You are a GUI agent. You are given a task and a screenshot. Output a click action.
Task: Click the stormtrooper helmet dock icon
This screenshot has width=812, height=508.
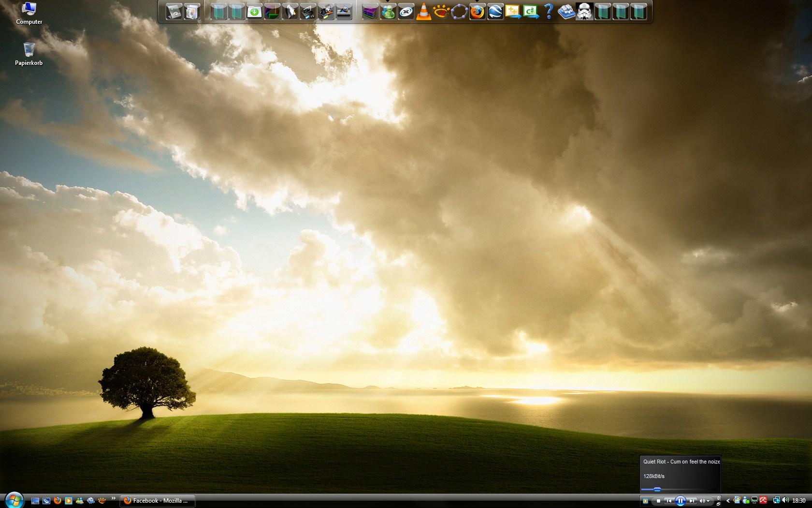[x=584, y=12]
